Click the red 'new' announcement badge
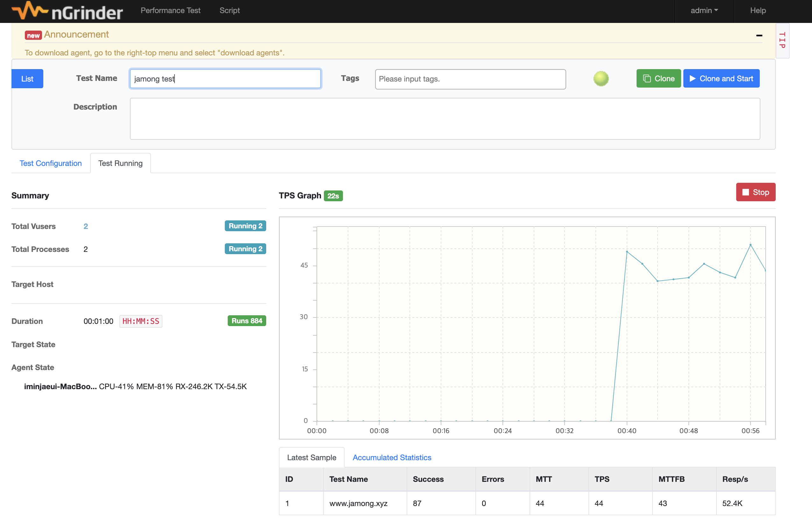Screen dimensions: 812x528 tap(33, 35)
